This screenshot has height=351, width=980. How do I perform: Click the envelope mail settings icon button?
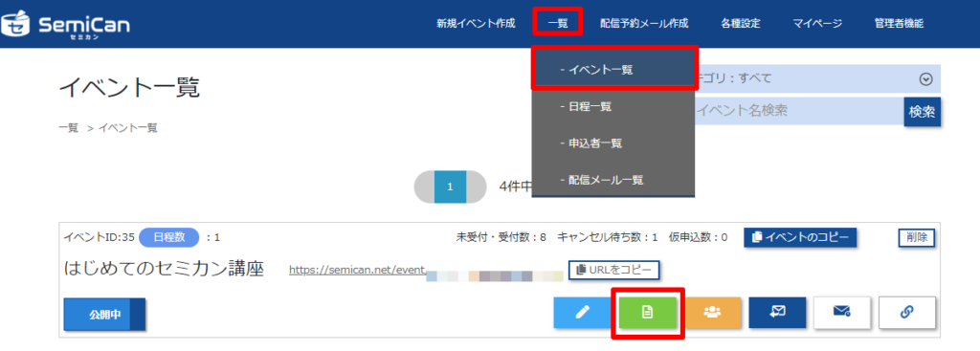pyautogui.click(x=842, y=313)
